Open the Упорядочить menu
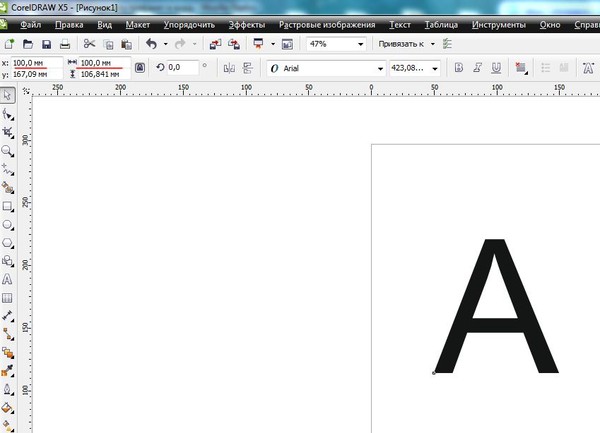This screenshot has height=433, width=600. point(189,25)
